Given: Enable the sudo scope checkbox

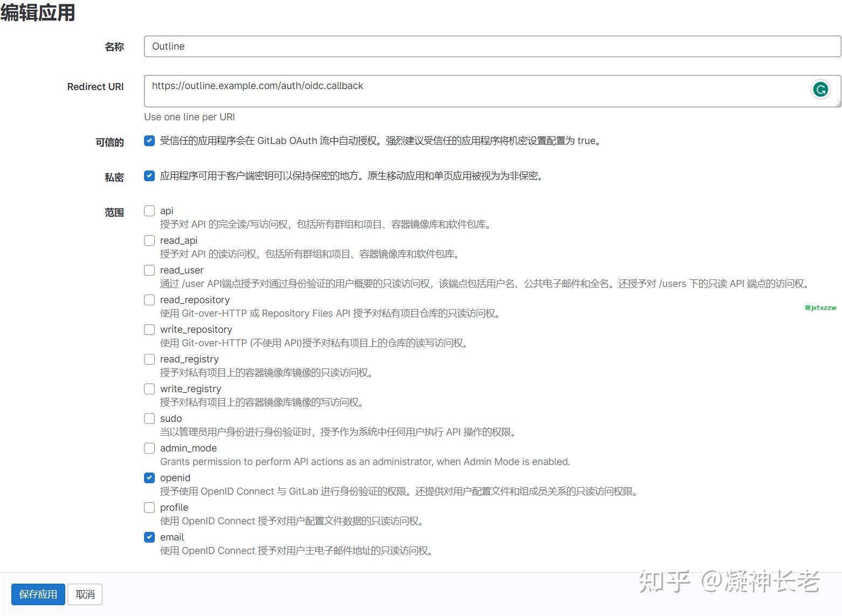Looking at the screenshot, I should tap(149, 419).
